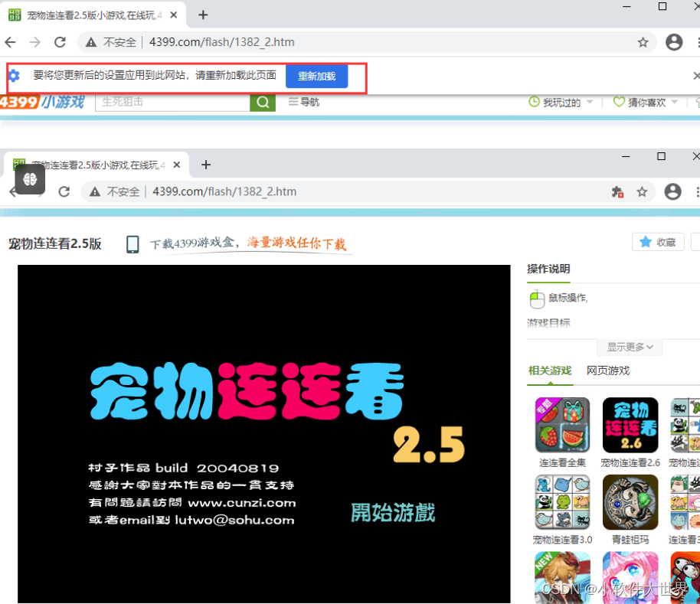Expand 显示更多 in instructions panel
The width and height of the screenshot is (700, 604).
[x=630, y=347]
